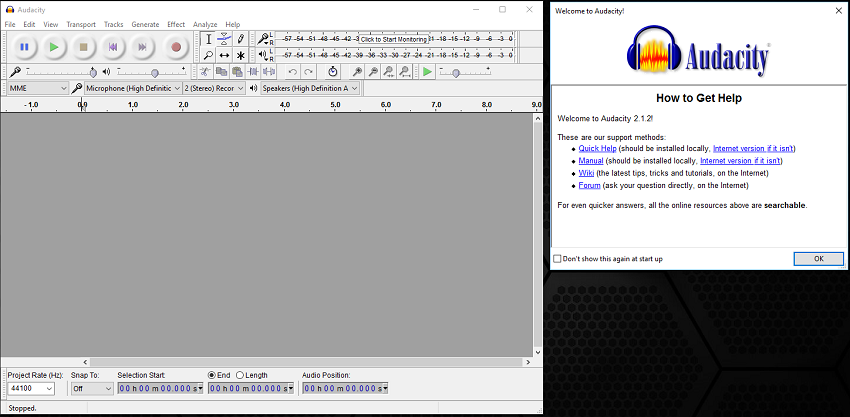Select the Length radio button
The height and width of the screenshot is (417, 850).
pyautogui.click(x=240, y=375)
